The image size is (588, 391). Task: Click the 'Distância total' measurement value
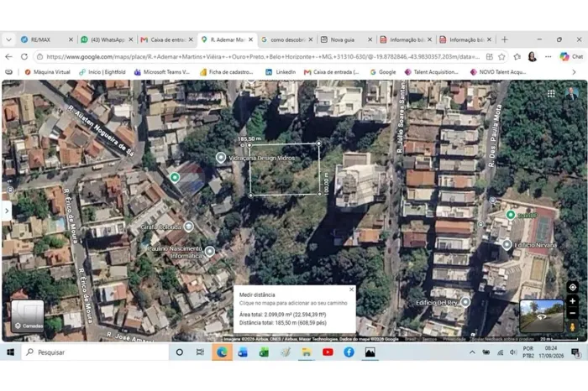tap(283, 323)
